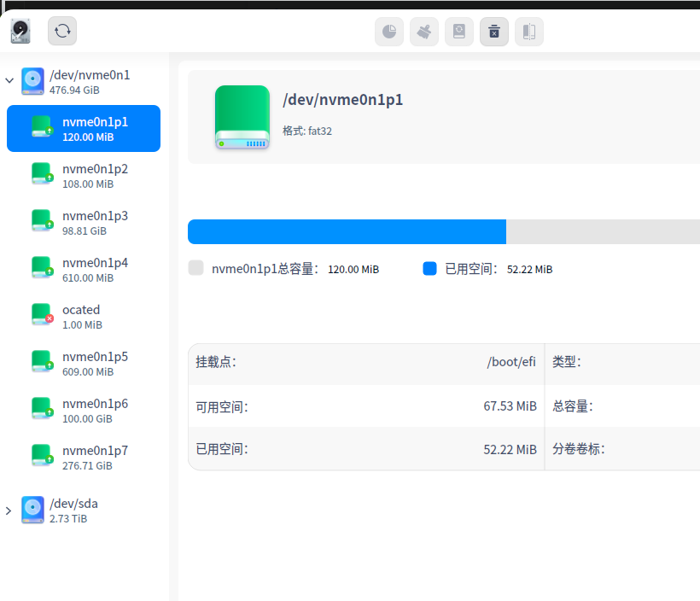Click the delete partition trash button
Image resolution: width=700 pixels, height=601 pixels.
coord(493,32)
